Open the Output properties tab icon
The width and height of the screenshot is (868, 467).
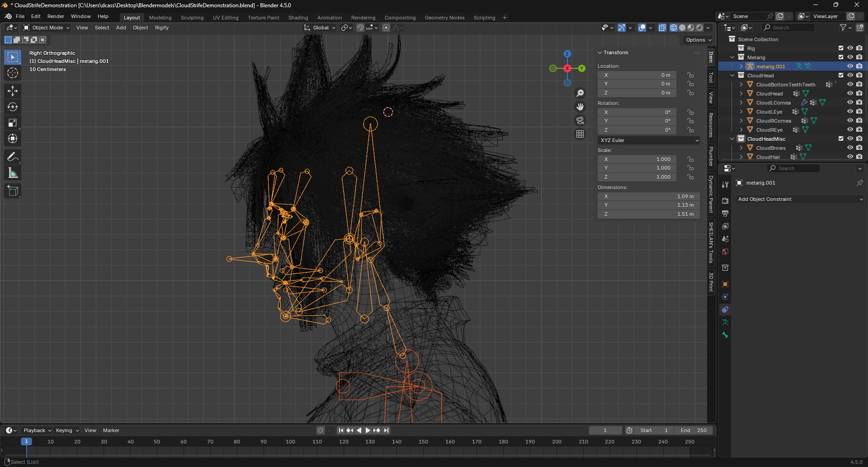(725, 213)
